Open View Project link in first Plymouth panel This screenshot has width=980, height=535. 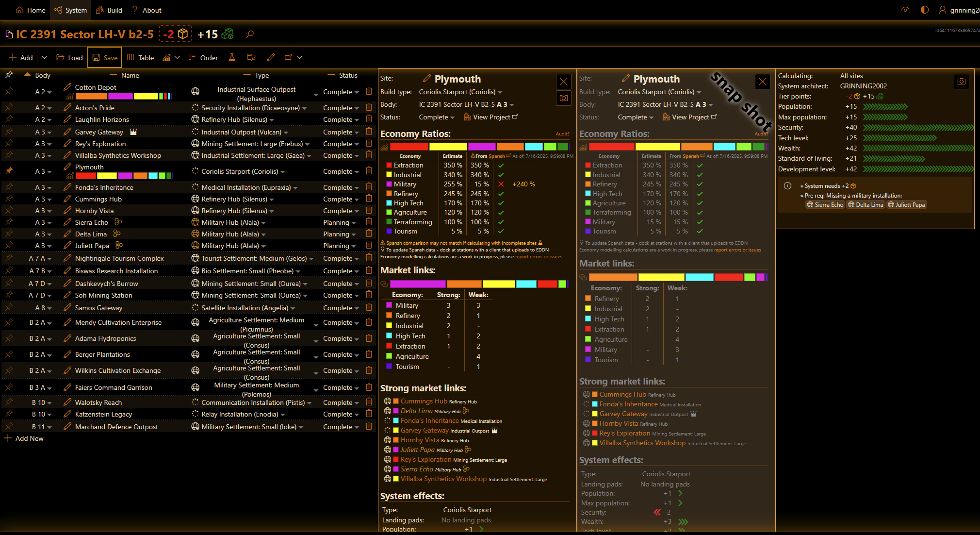pyautogui.click(x=491, y=117)
